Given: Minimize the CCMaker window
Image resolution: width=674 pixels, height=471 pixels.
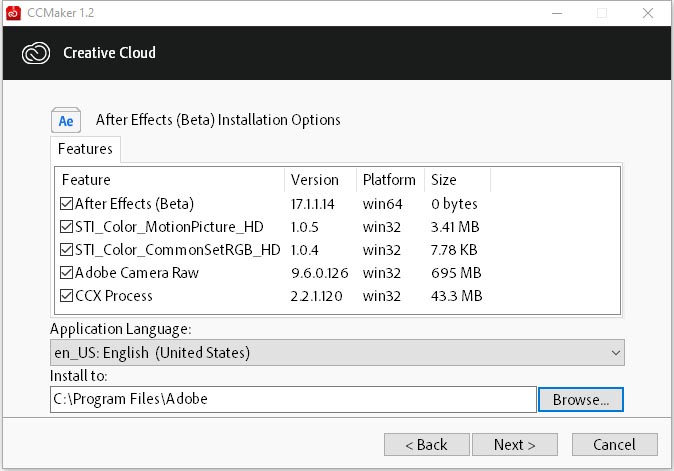Looking at the screenshot, I should point(557,13).
